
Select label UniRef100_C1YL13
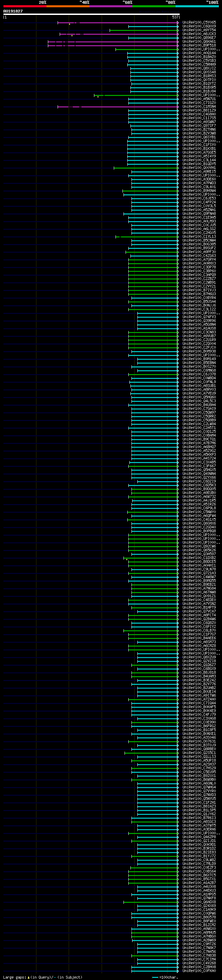pos(199,237)
